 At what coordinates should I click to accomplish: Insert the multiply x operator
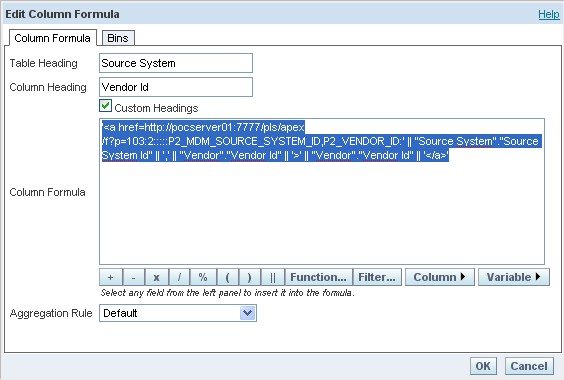156,277
